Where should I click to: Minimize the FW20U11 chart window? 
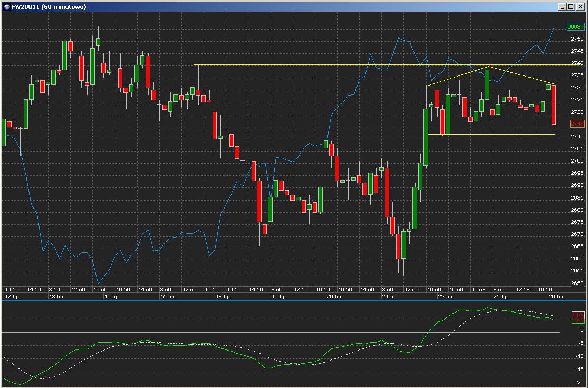click(x=563, y=6)
